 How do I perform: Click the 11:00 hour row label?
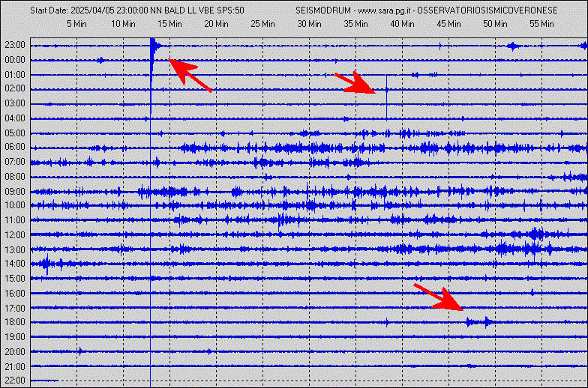(x=15, y=220)
